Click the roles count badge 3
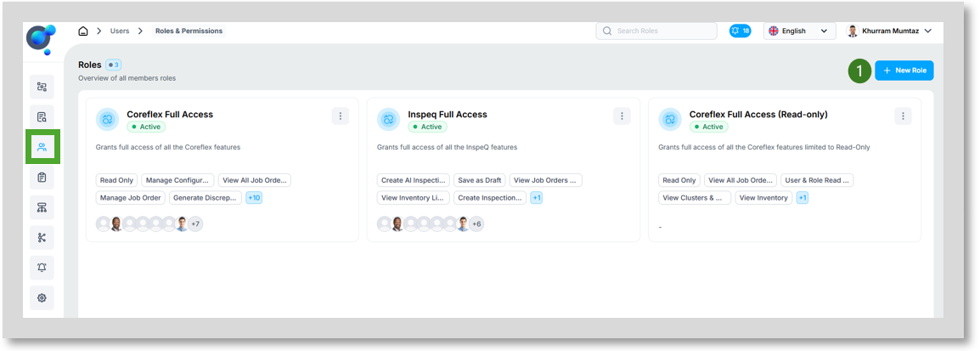 tap(113, 65)
